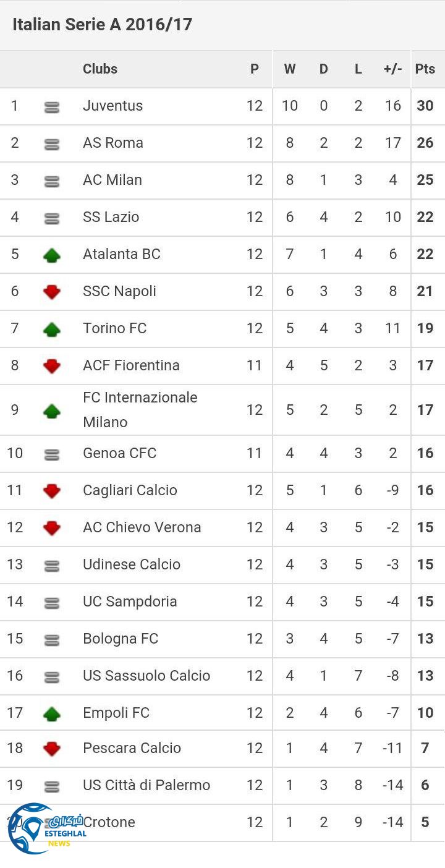Click the Clubs column header
The height and width of the screenshot is (868, 445).
pos(100,69)
